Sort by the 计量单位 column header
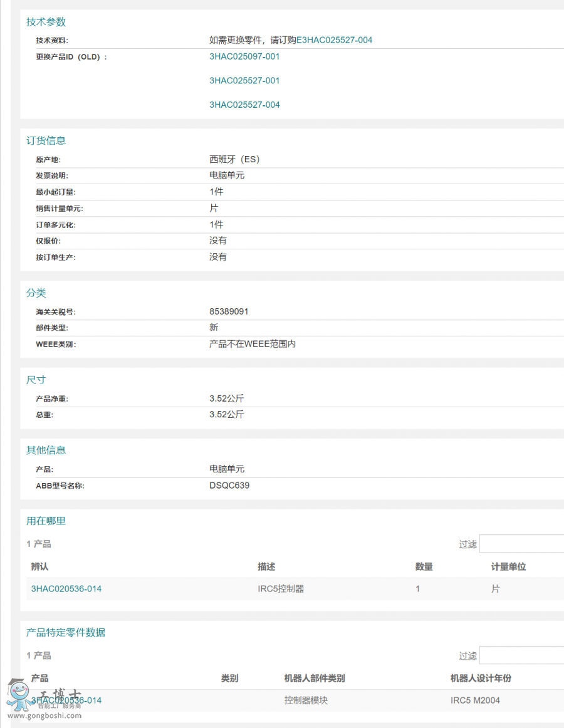The image size is (564, 728). (x=509, y=566)
